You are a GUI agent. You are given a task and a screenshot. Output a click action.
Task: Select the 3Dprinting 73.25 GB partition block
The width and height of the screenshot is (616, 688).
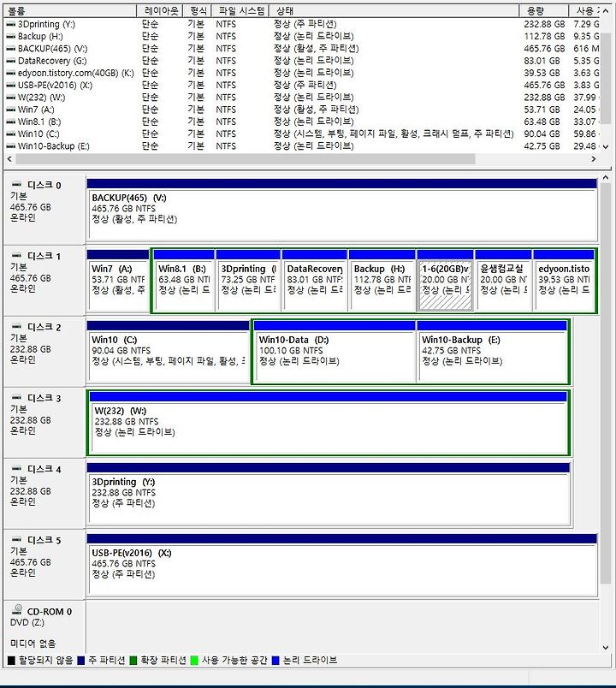click(x=248, y=281)
